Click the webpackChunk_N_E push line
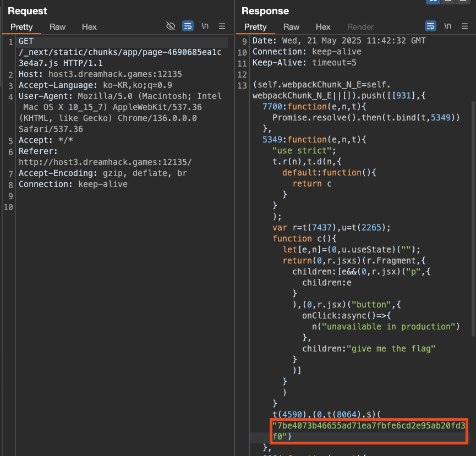 [x=339, y=90]
